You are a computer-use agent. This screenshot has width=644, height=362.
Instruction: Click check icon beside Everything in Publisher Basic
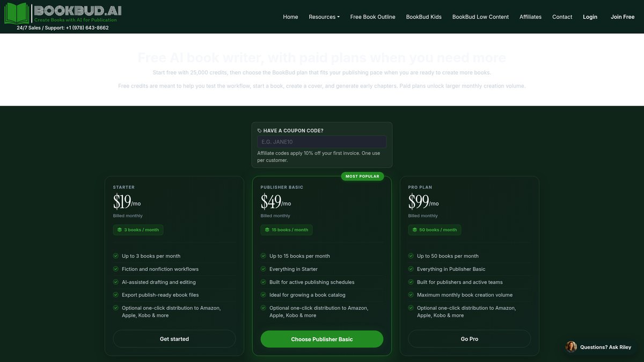[x=411, y=269]
